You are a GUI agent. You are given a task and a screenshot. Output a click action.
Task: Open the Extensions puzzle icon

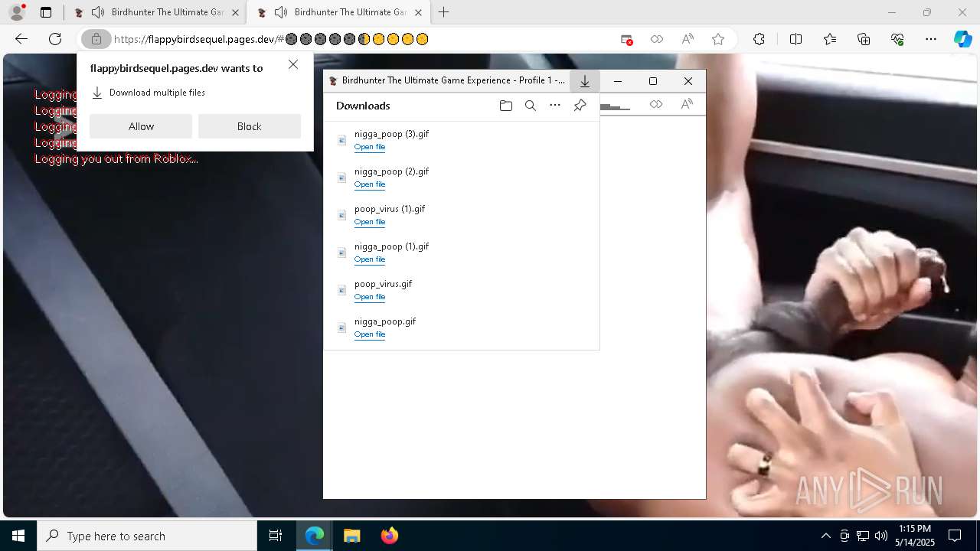point(759,39)
